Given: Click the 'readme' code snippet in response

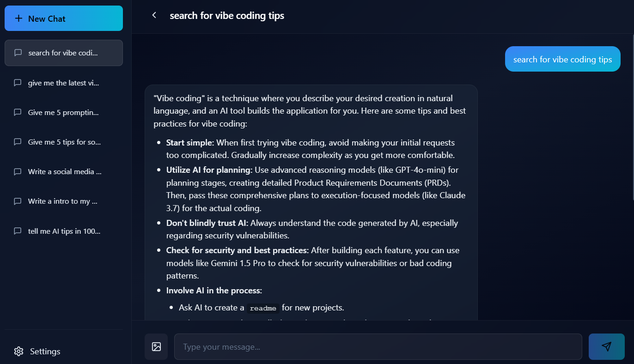Looking at the screenshot, I should point(262,308).
